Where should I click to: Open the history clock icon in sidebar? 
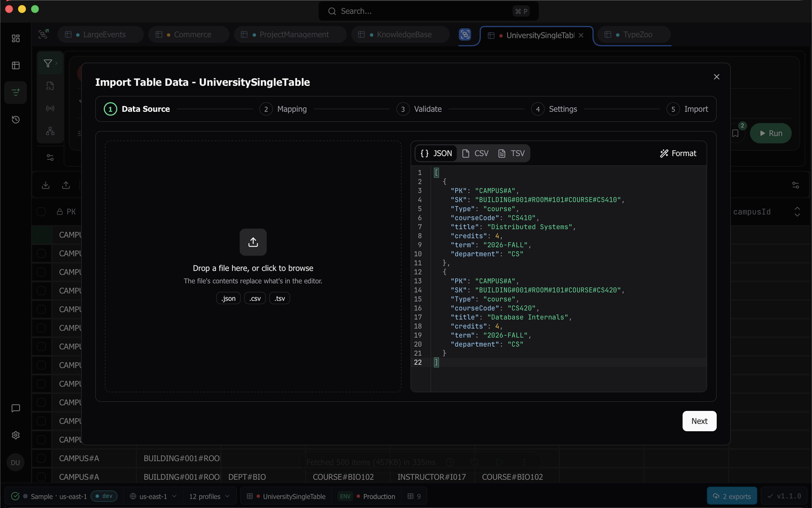pos(16,120)
